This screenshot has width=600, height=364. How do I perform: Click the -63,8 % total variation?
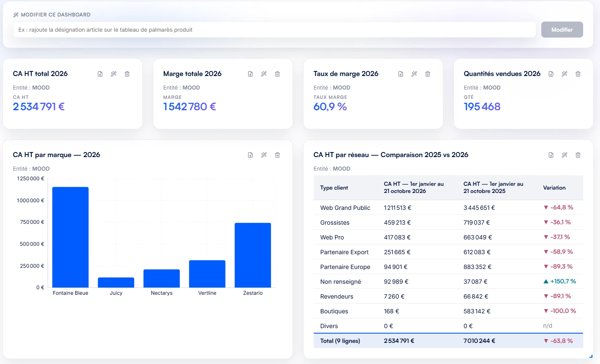[558, 341]
